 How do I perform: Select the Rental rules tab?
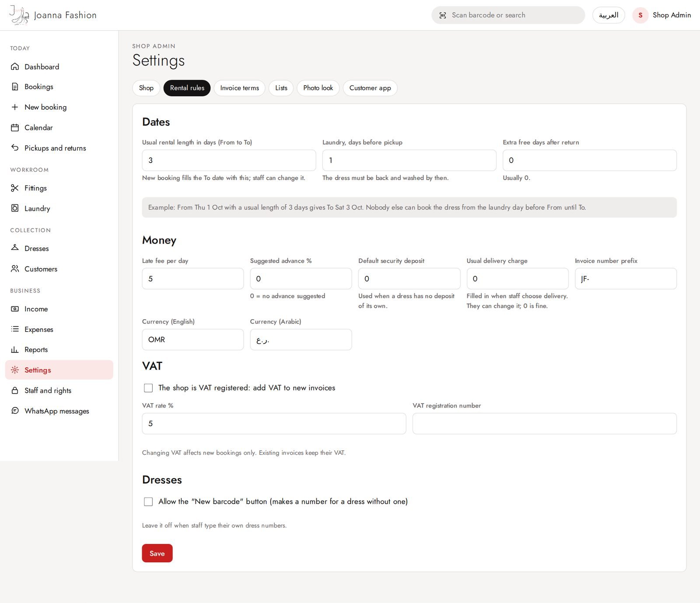pos(187,88)
